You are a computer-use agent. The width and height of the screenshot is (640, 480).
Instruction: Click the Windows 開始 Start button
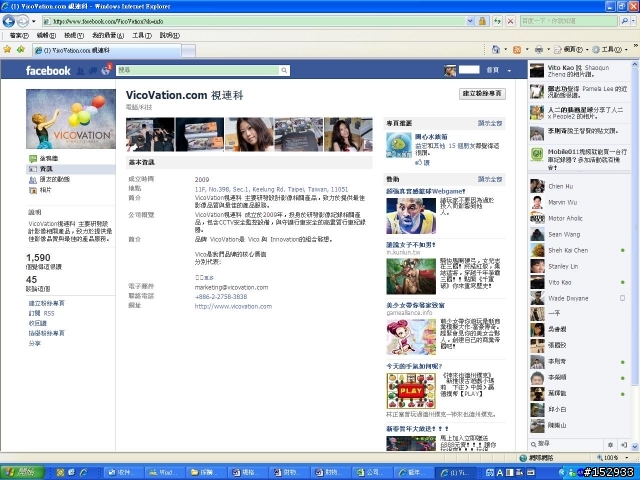22,472
